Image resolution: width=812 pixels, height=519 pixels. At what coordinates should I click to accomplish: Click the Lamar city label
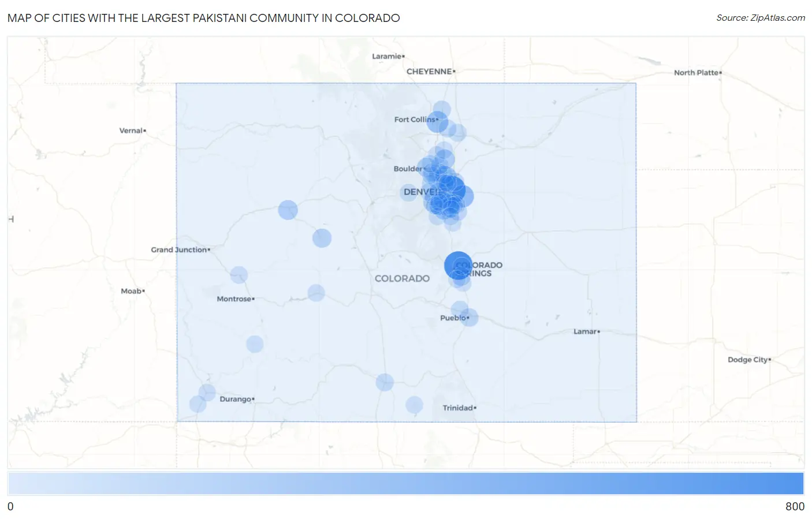click(x=585, y=331)
